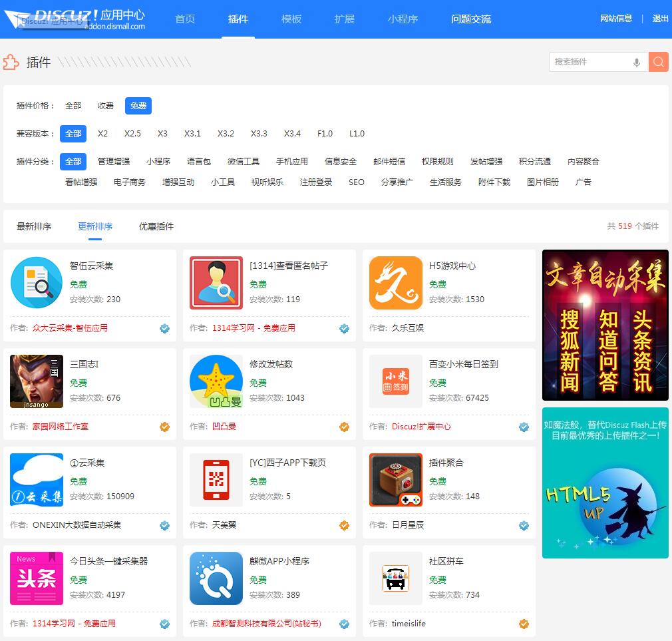This screenshot has height=641, width=672.
Task: Open the [YC]西子APP下载页 phone icon
Action: click(x=216, y=480)
